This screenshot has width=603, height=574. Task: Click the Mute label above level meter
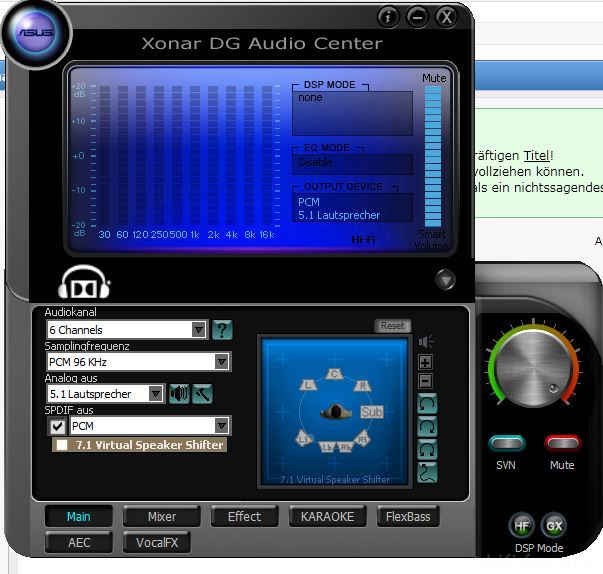coord(434,78)
